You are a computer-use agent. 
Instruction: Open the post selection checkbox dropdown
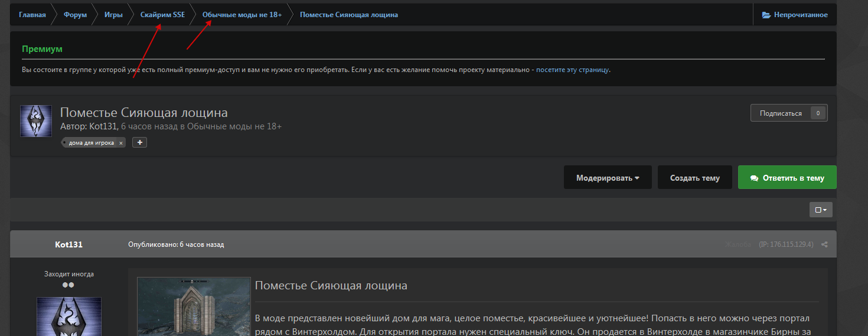coord(820,210)
